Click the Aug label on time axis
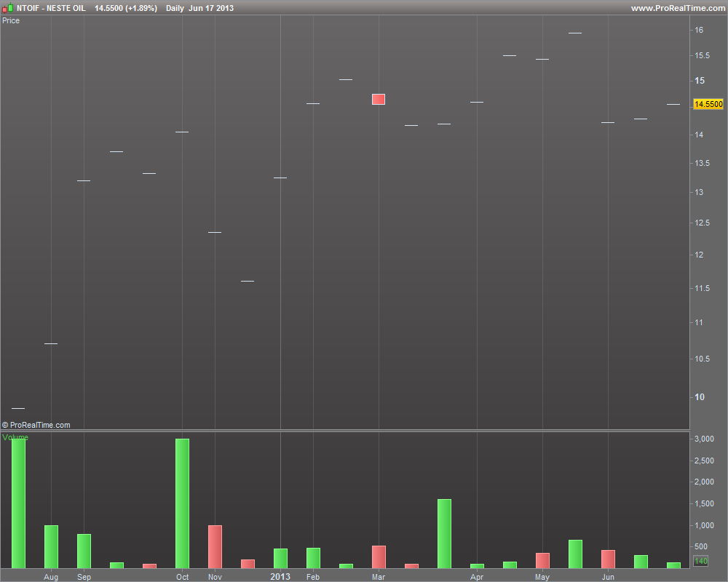 click(x=51, y=577)
